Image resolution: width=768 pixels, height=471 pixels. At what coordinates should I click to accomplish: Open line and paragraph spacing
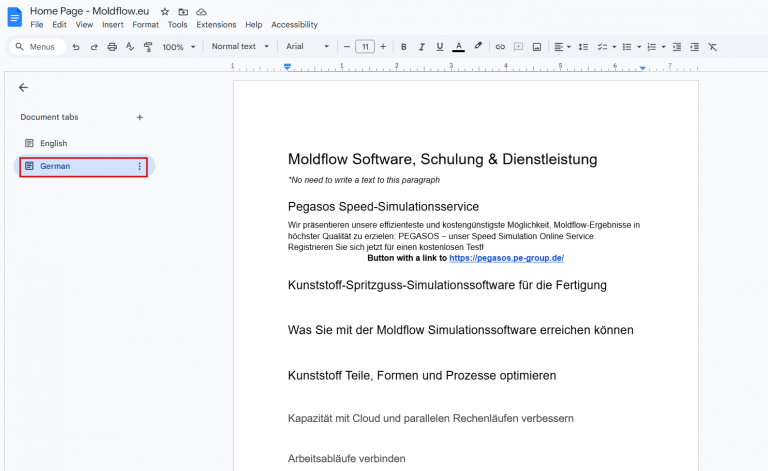tap(583, 47)
